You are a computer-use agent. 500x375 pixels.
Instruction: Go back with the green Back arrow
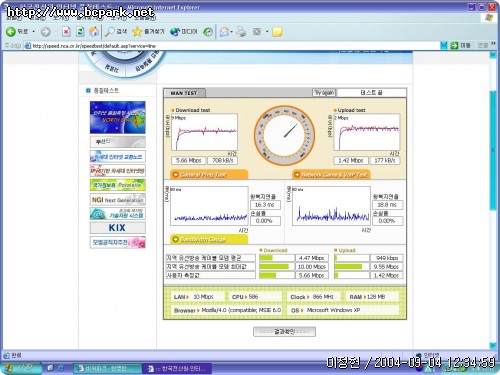(x=17, y=32)
